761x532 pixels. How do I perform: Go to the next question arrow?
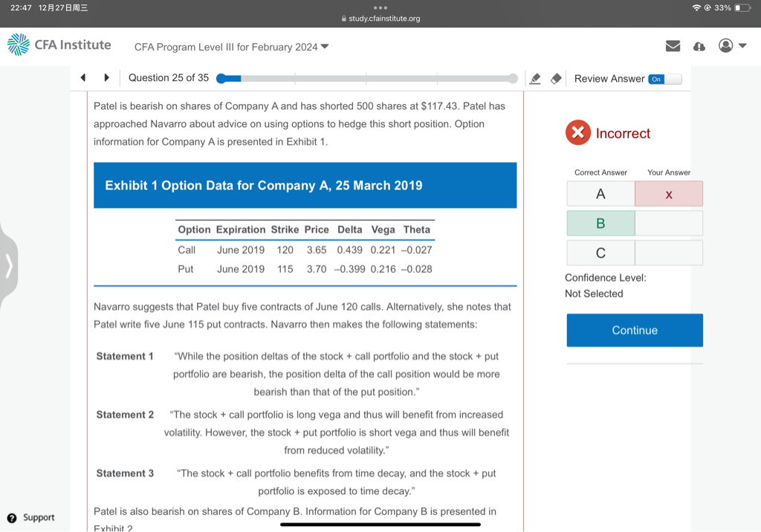pyautogui.click(x=106, y=78)
